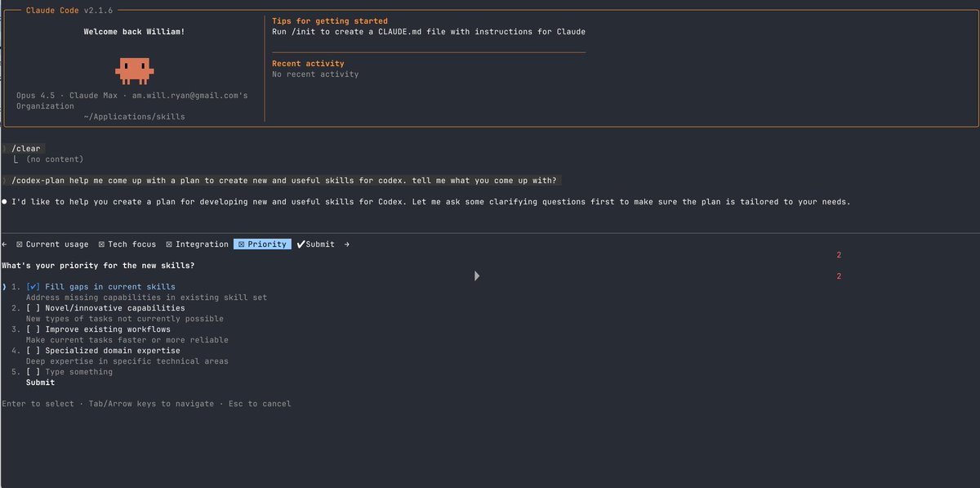The height and width of the screenshot is (488, 980).
Task: Click the right arrow after Submit tab
Action: pyautogui.click(x=346, y=244)
